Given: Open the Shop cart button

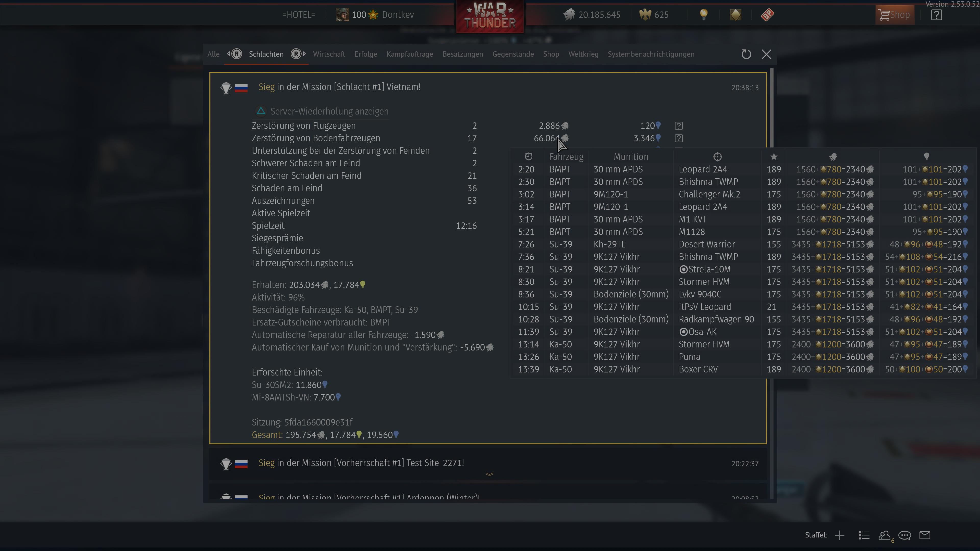Looking at the screenshot, I should point(895,15).
